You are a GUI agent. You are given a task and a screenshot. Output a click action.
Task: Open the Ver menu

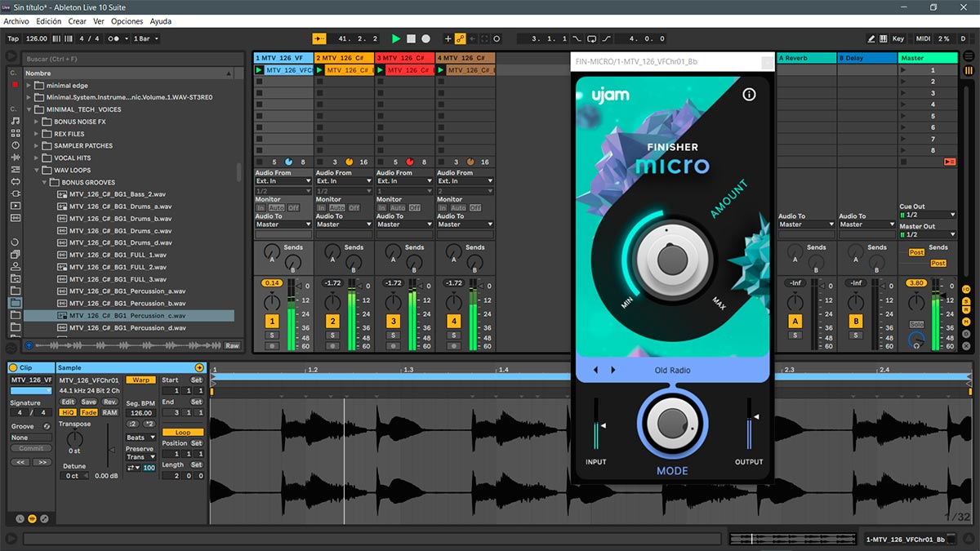point(99,21)
